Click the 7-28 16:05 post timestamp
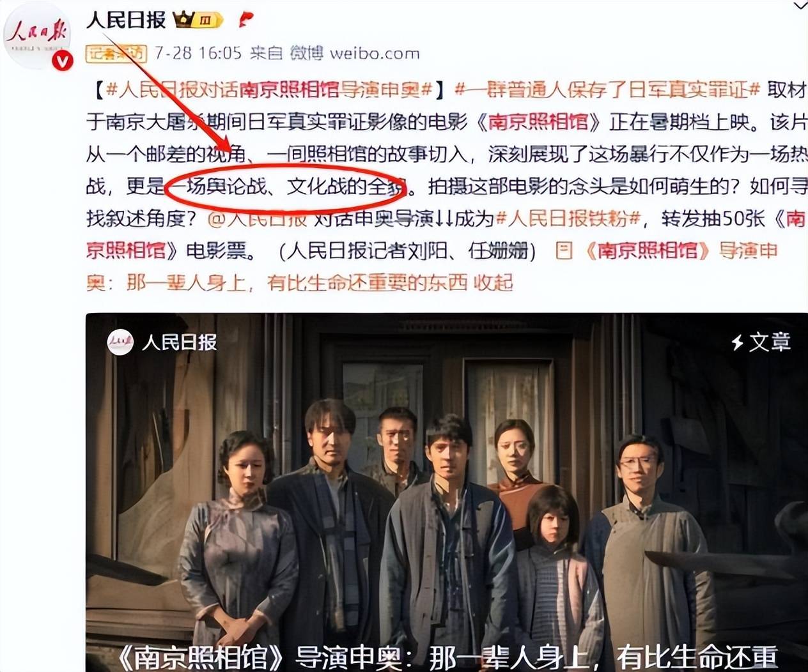The width and height of the screenshot is (808, 672). (198, 53)
